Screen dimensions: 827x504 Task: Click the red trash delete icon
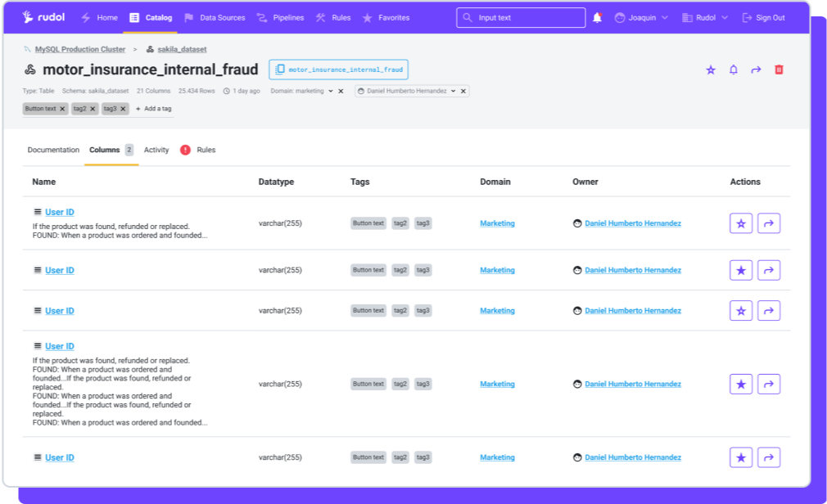[779, 70]
